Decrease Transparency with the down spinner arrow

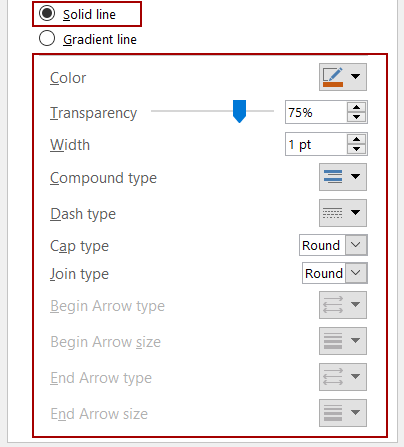click(x=356, y=117)
